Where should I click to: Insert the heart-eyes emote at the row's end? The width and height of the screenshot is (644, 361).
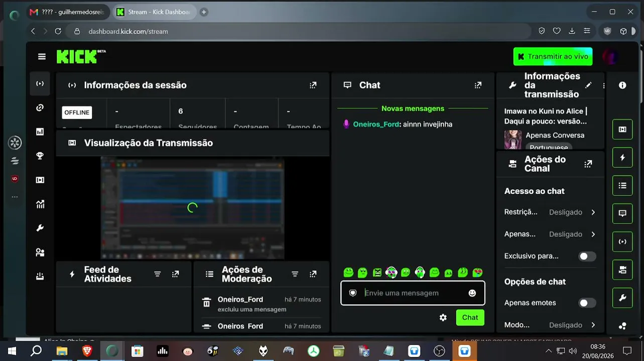[x=478, y=272]
